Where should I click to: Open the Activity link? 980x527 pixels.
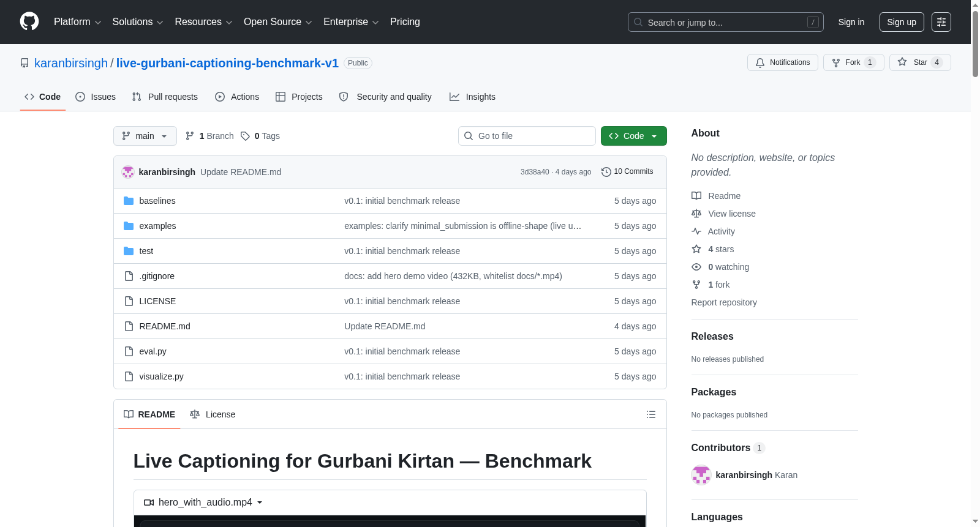(x=713, y=231)
